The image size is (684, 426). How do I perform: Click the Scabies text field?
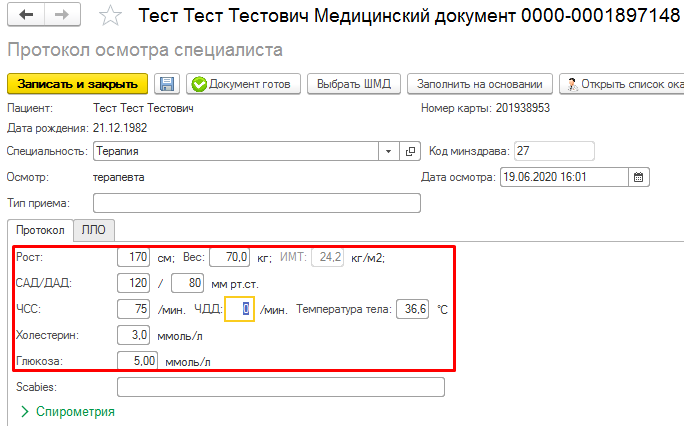pos(280,386)
